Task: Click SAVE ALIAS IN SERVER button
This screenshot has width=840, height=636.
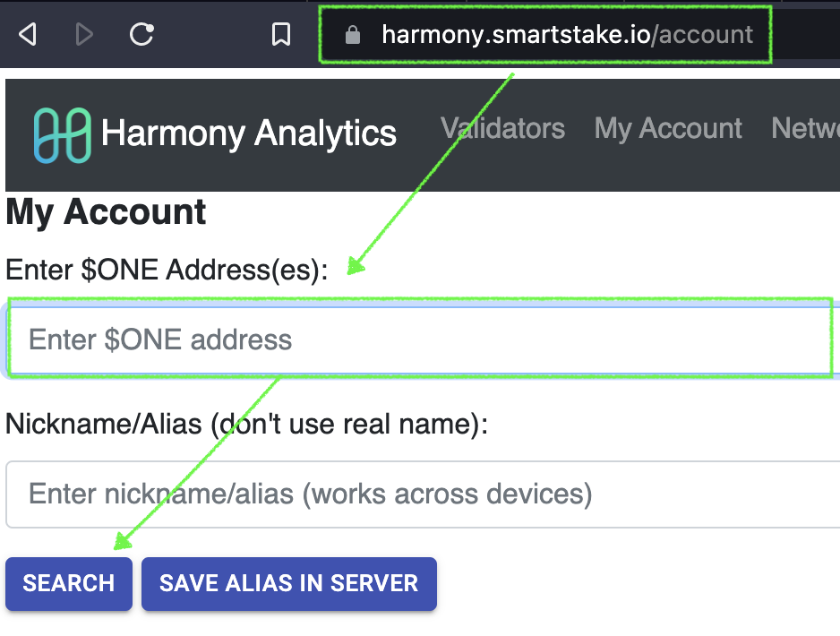Action: click(x=289, y=583)
